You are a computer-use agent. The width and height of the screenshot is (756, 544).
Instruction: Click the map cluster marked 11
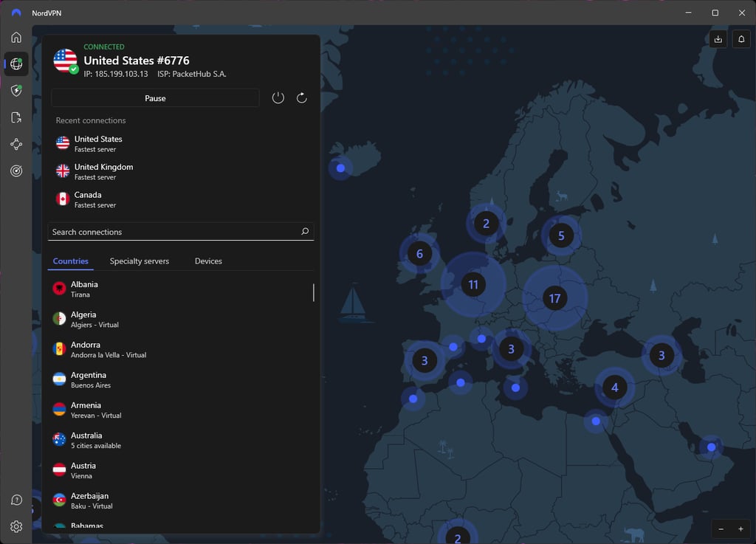(x=473, y=285)
